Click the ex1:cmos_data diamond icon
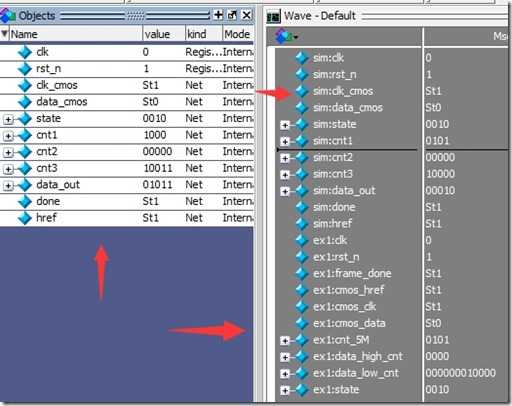Viewport: 512px width, 406px height. [x=302, y=323]
